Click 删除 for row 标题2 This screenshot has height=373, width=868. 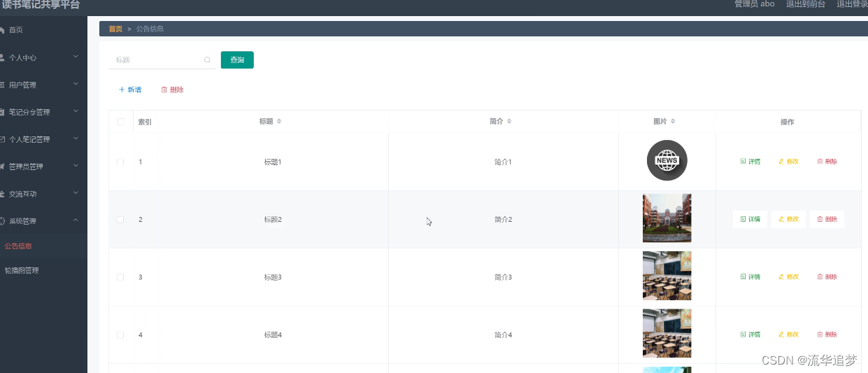pos(827,219)
